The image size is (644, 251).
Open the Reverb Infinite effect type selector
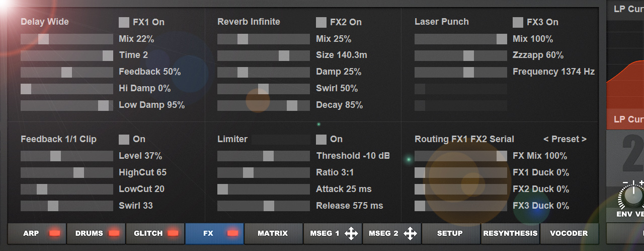coord(249,22)
